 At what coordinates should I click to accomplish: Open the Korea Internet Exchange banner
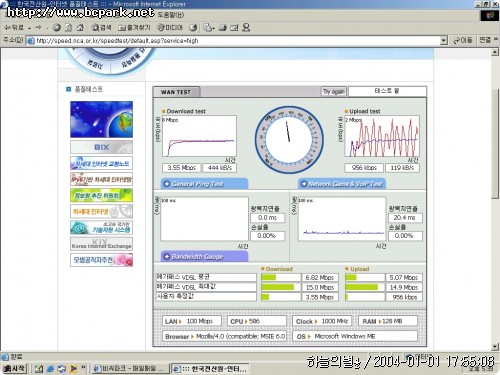coord(101,244)
